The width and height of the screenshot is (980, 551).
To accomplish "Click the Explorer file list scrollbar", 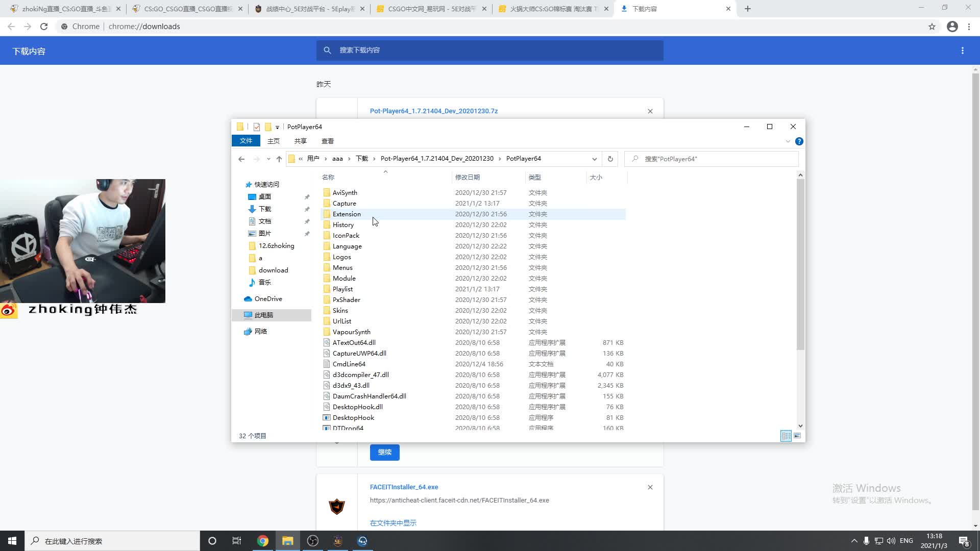I will [800, 265].
